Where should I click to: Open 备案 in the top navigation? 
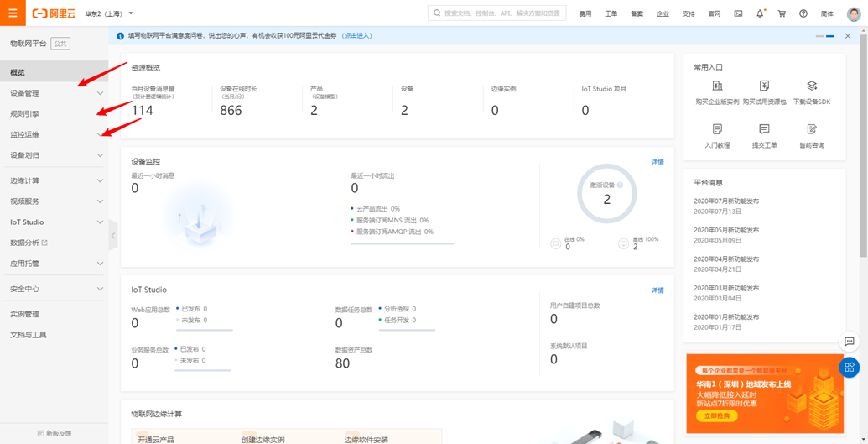pos(637,14)
